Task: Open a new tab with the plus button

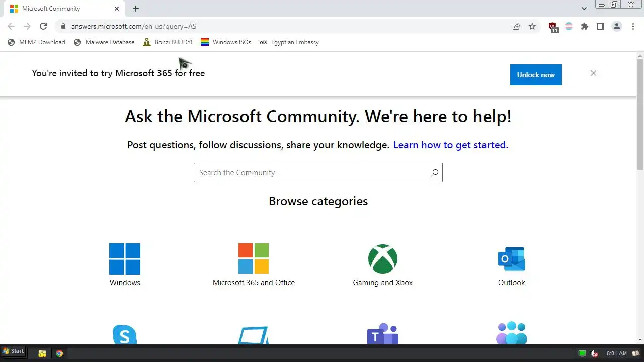Action: click(x=136, y=9)
